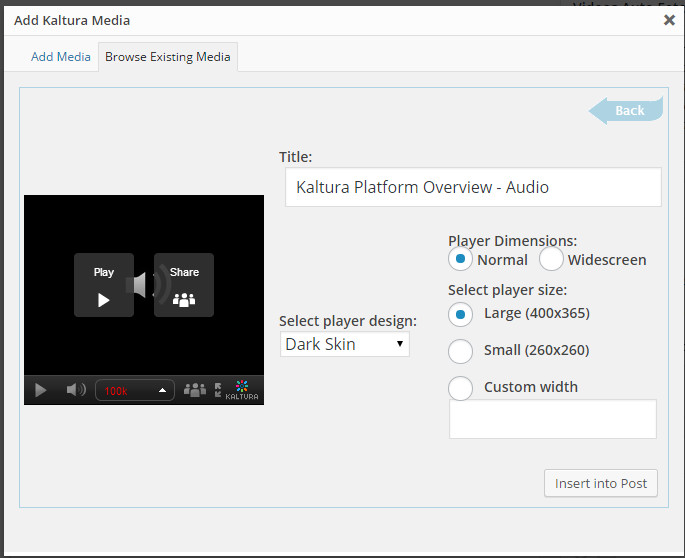
Task: Open the Browse Existing Media tab
Action: pyautogui.click(x=168, y=57)
